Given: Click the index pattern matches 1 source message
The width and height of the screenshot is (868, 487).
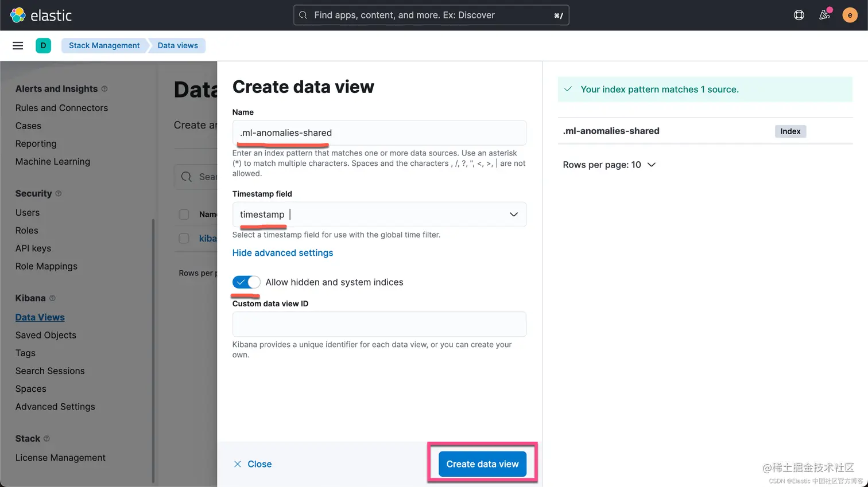Looking at the screenshot, I should 705,89.
